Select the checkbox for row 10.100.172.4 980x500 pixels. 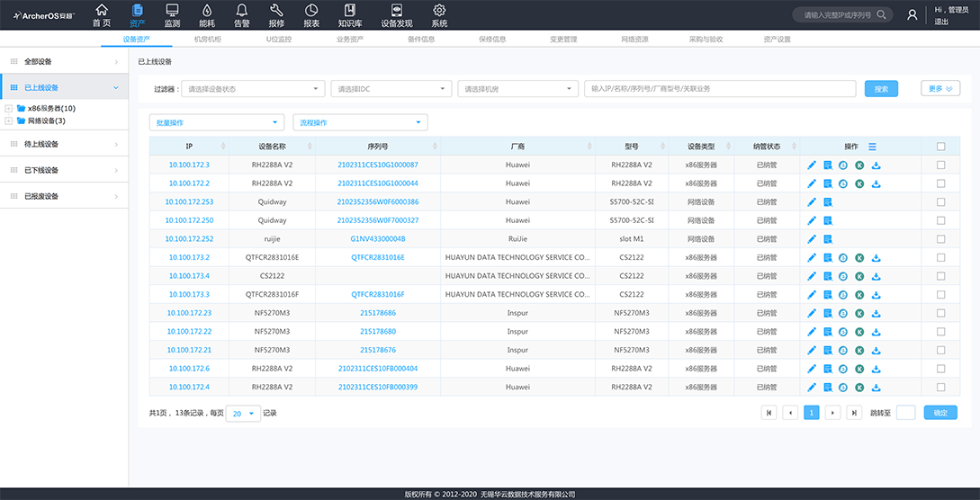click(x=940, y=387)
